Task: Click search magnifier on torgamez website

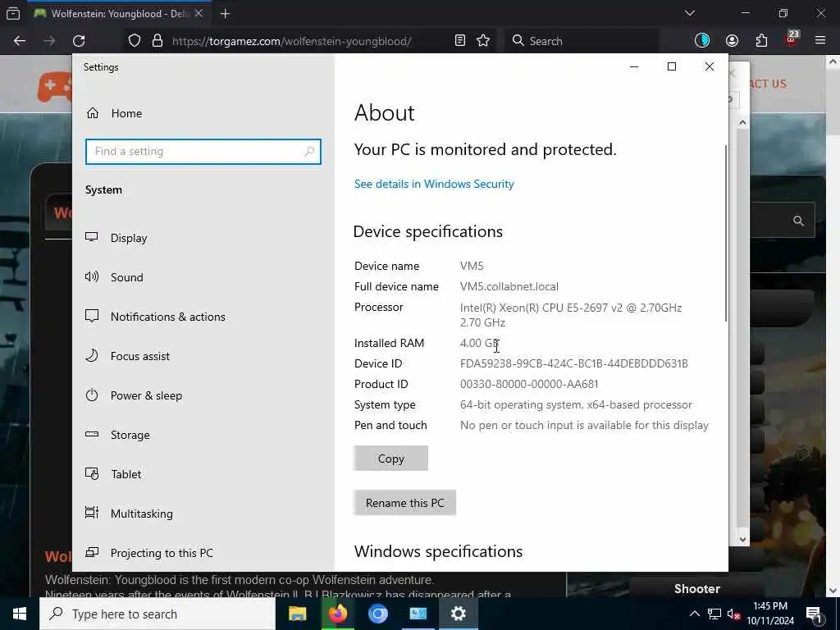Action: [798, 220]
